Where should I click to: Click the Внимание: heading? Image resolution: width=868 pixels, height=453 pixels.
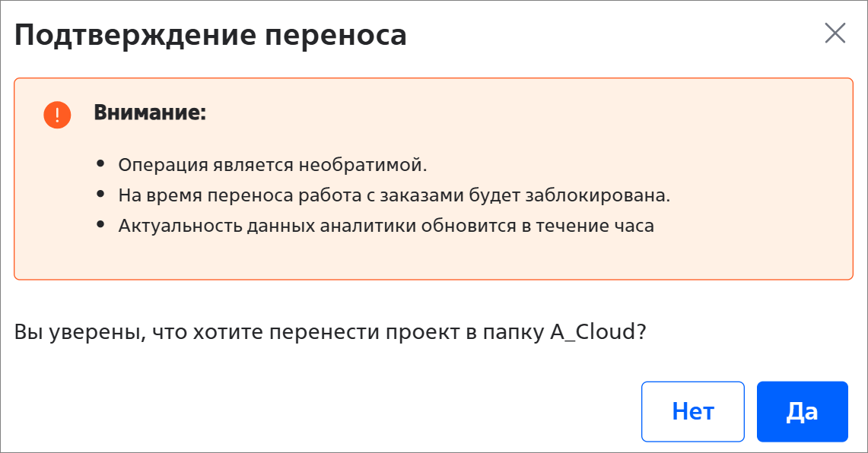[150, 112]
